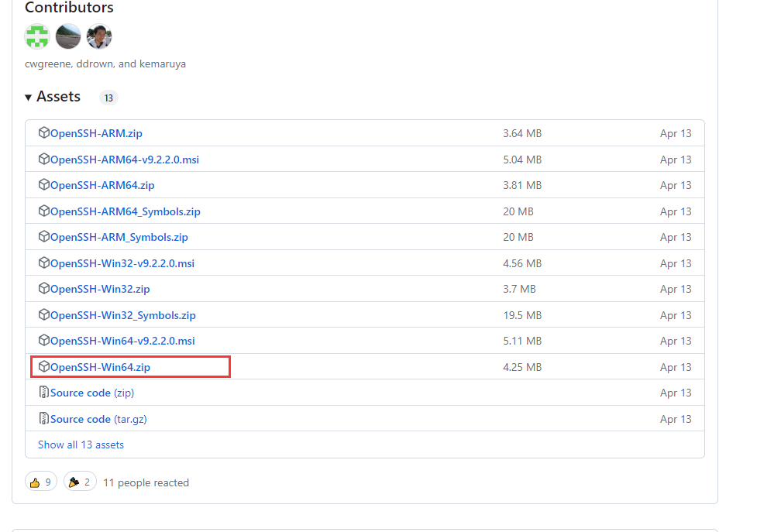The image size is (781, 532).
Task: Click the package icon beside OpenSSH-Win64.zip
Action: tap(44, 366)
